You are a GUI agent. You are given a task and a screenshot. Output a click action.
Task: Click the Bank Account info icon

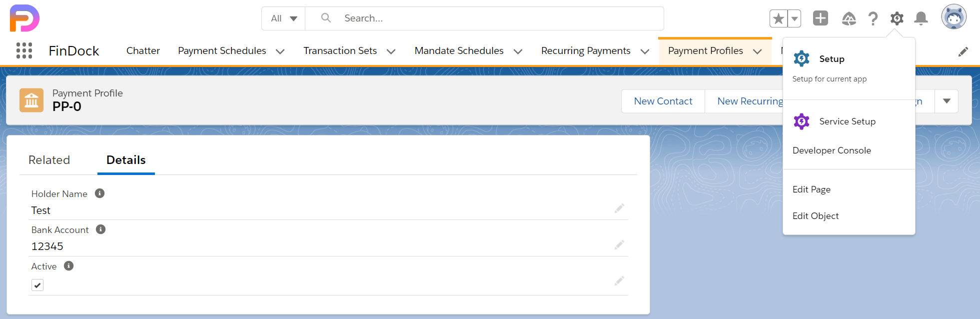point(100,229)
